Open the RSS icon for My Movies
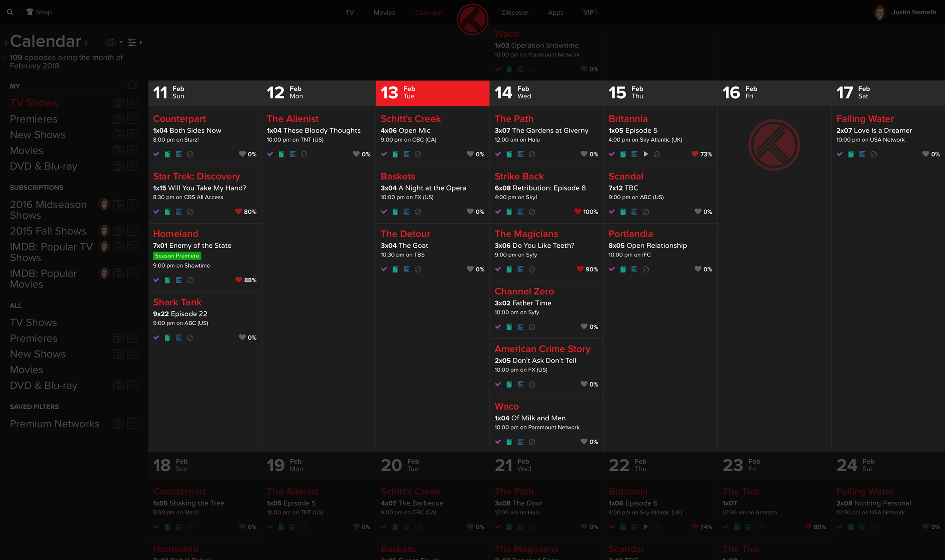 coord(132,150)
